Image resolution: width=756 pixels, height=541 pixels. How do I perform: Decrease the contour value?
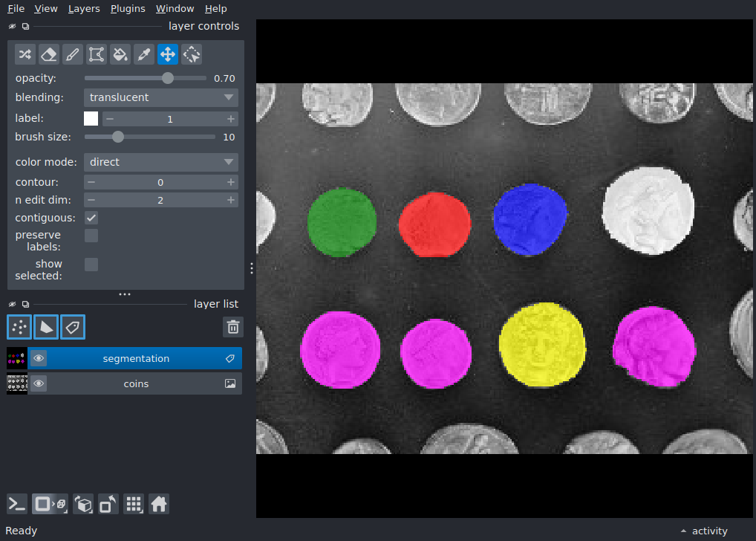tap(91, 182)
